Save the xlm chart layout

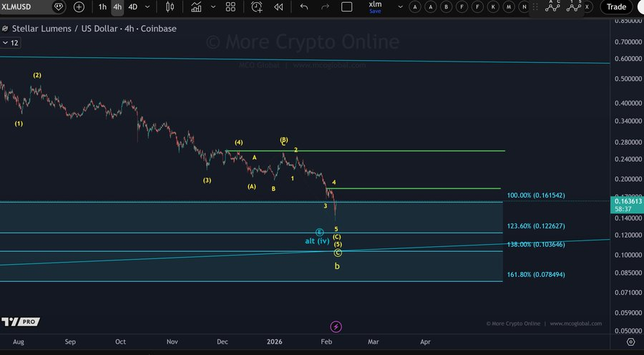[375, 7]
